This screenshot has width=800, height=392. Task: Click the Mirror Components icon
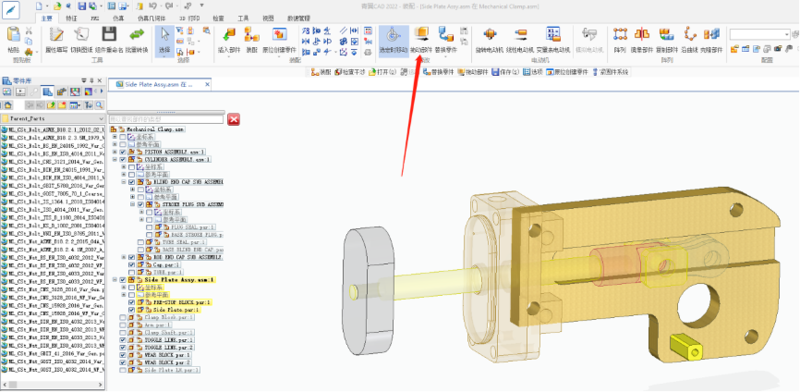tap(641, 40)
